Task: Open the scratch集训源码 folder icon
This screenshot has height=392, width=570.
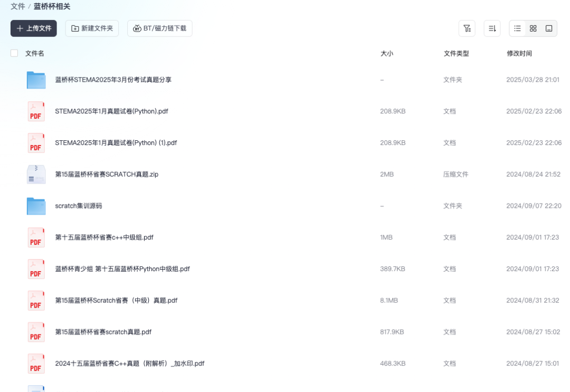Action: [x=36, y=206]
